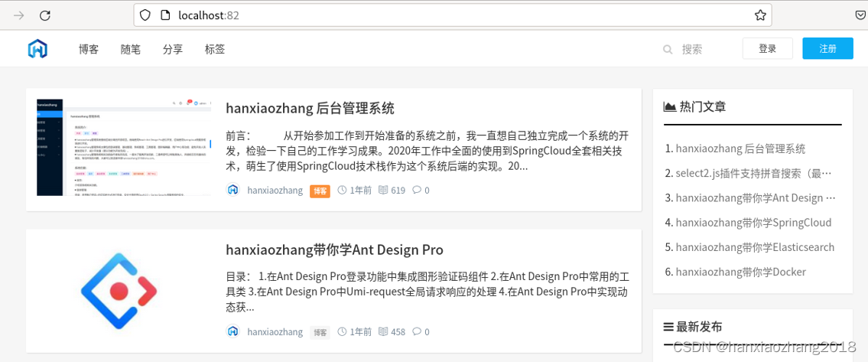Click the browser forward arrow

pyautogui.click(x=18, y=15)
